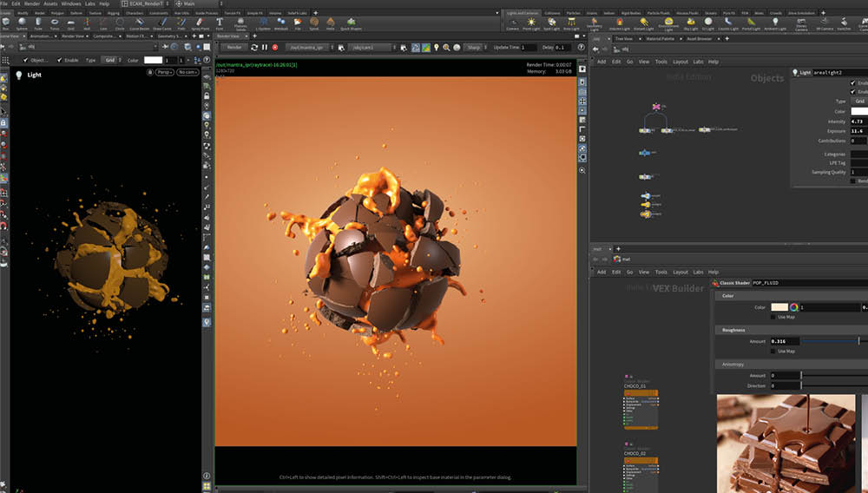Pause the render in Render View

tap(264, 47)
